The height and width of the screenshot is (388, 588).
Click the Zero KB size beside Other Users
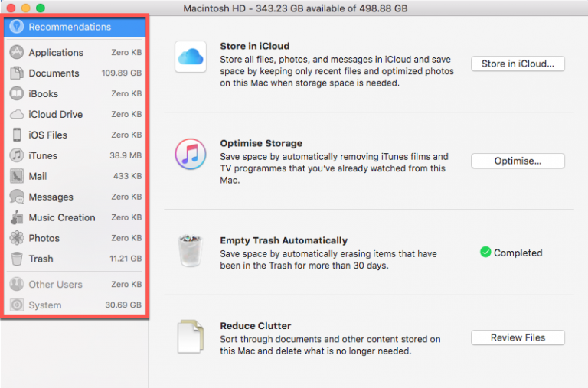point(126,284)
